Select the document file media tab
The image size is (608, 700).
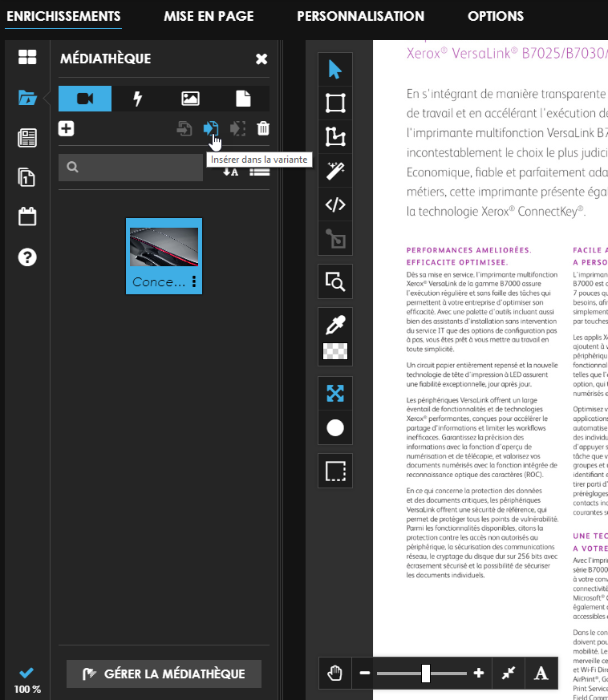(x=243, y=99)
